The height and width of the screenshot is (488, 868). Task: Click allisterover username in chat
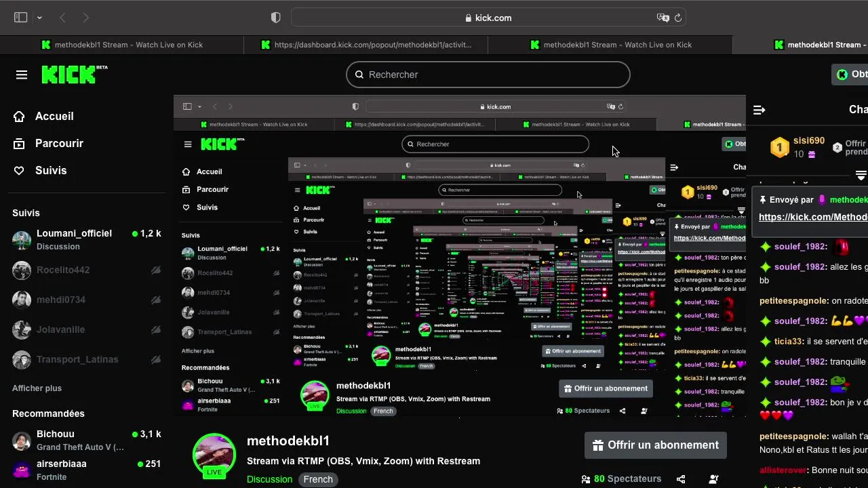point(783,470)
